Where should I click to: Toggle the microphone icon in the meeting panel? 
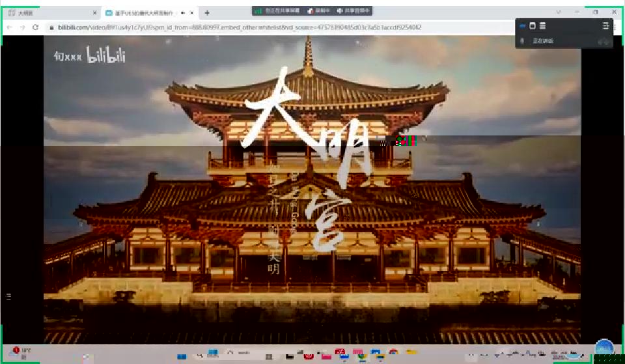pyautogui.click(x=523, y=40)
